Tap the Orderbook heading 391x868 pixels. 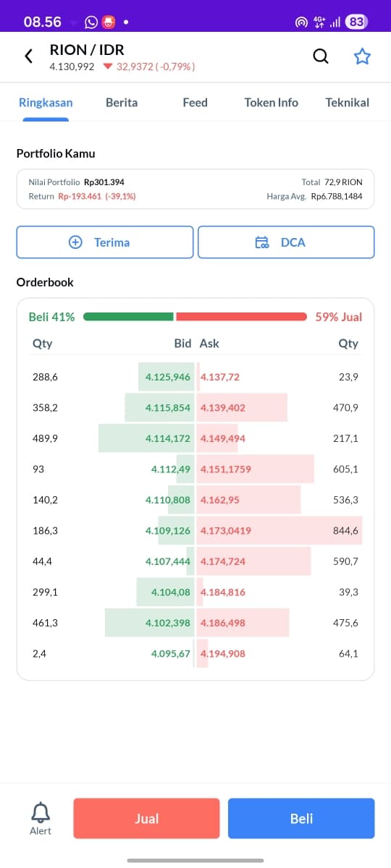tap(45, 282)
